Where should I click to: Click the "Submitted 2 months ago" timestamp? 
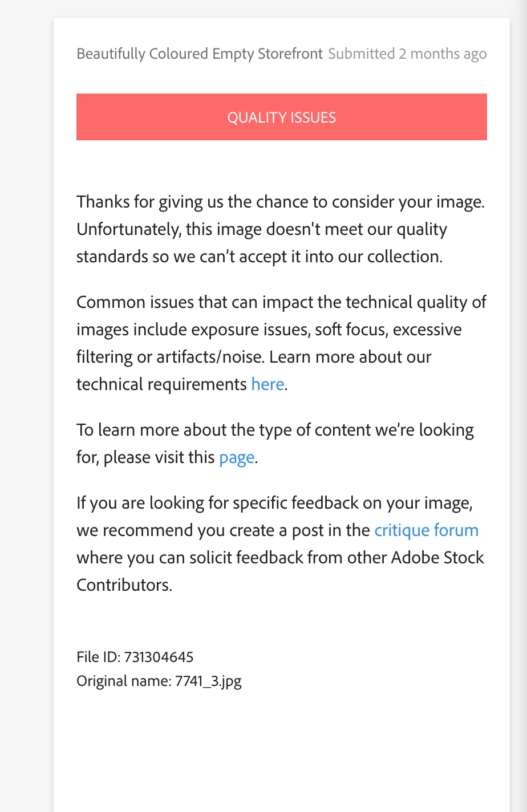407,54
